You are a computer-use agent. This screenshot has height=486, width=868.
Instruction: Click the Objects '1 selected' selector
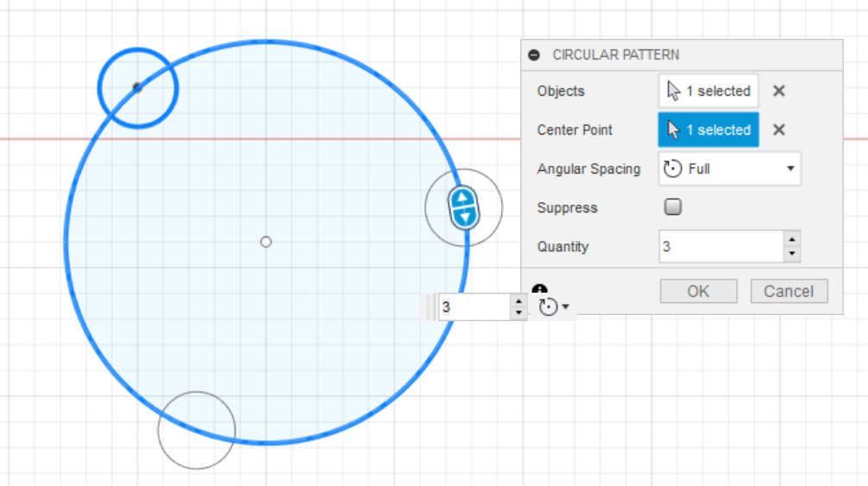(x=708, y=91)
